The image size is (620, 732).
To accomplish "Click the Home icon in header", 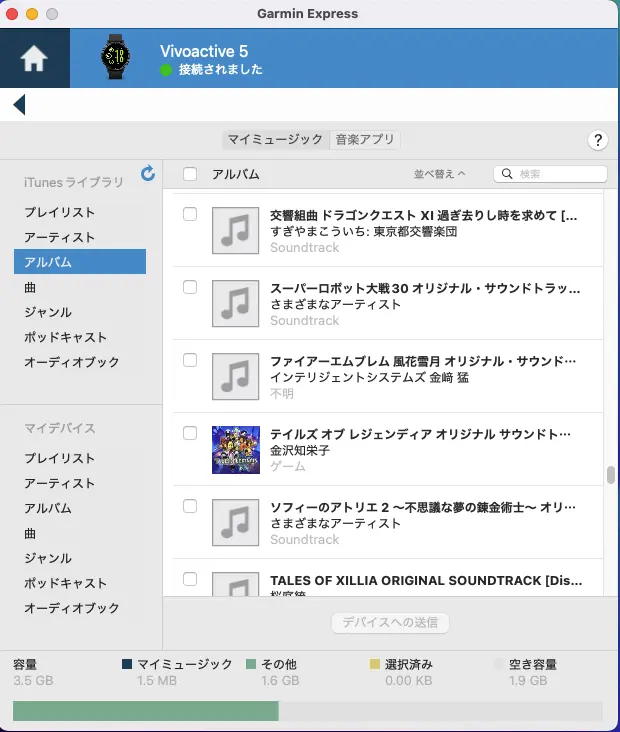I will 34,59.
